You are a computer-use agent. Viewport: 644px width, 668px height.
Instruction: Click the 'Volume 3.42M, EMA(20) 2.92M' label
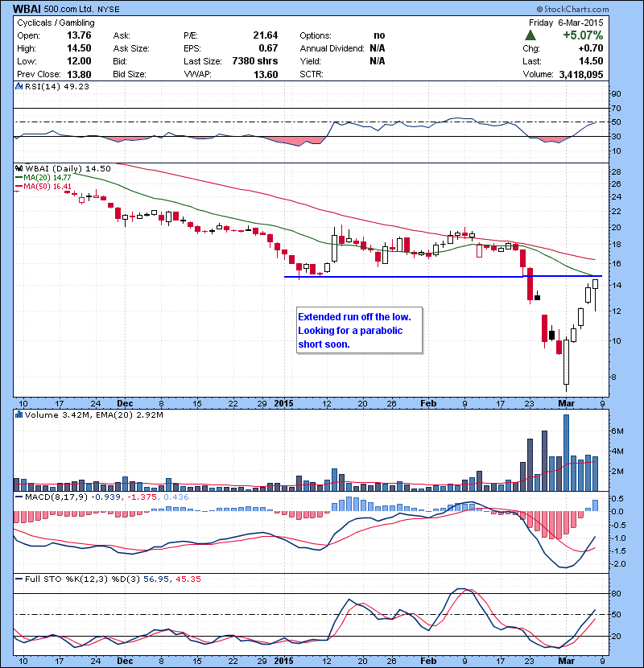click(93, 414)
